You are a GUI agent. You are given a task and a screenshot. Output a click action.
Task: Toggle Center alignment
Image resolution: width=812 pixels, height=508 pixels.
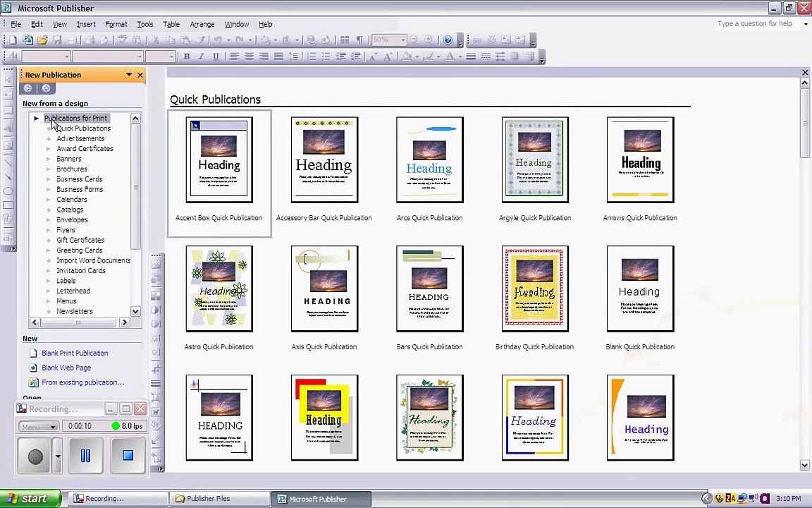pos(249,56)
